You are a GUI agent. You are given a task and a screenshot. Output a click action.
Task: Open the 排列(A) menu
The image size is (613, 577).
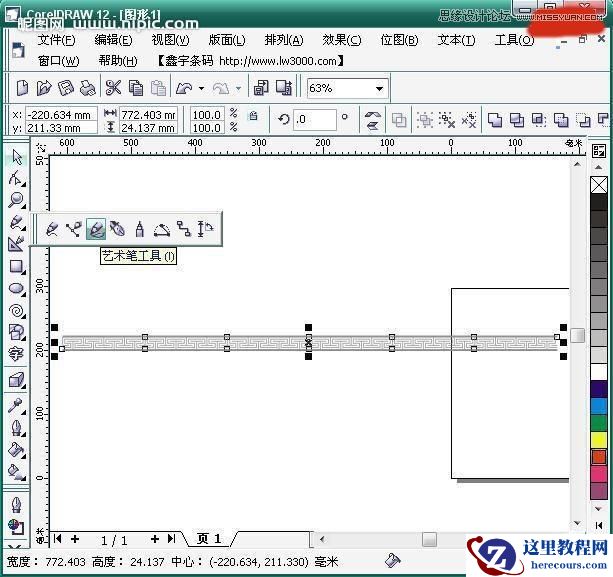click(x=284, y=40)
